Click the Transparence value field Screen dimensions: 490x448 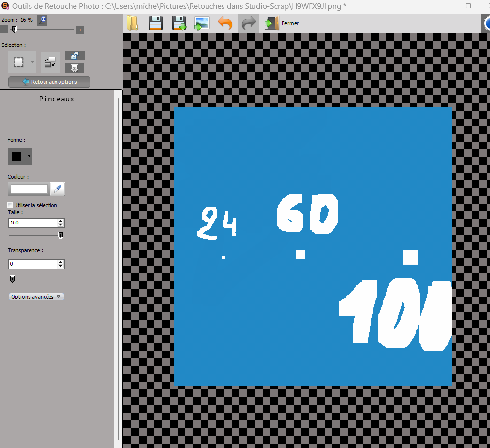[33, 264]
